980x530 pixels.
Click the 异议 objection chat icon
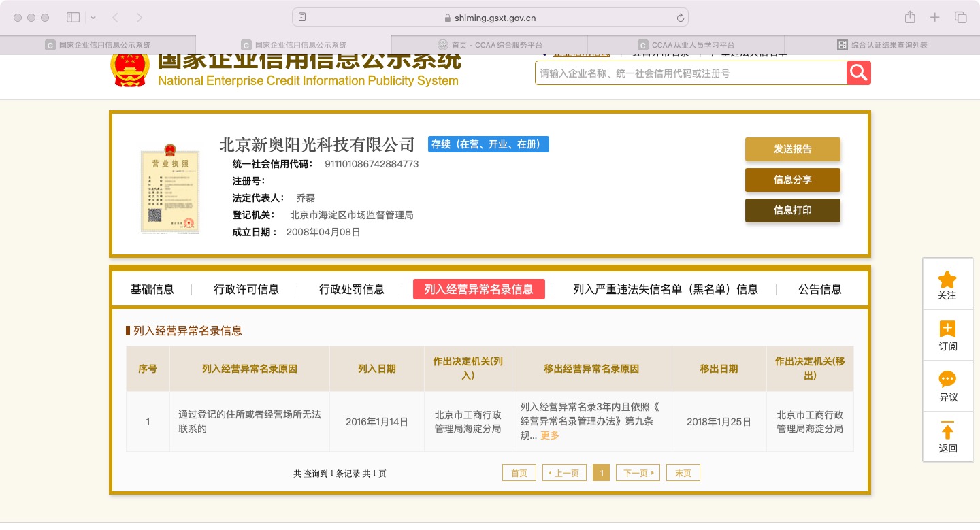pyautogui.click(x=947, y=380)
